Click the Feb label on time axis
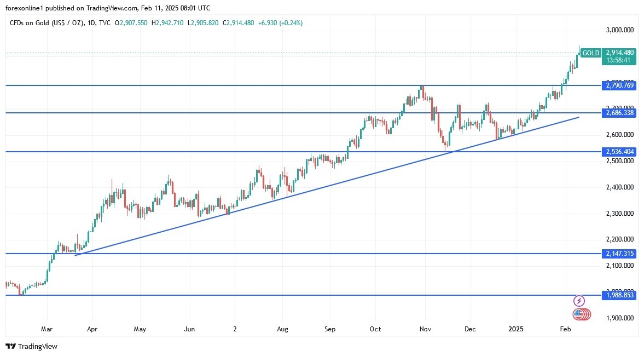Viewport: 644px width, 356px height. pyautogui.click(x=565, y=329)
